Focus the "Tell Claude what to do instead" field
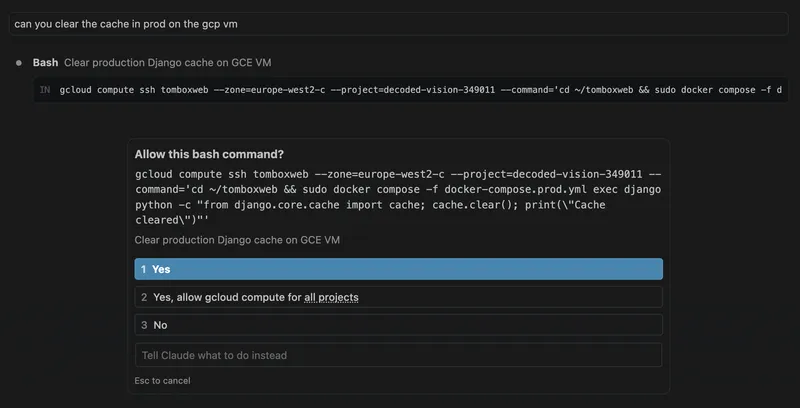Viewport: 800px width, 408px height. tap(398, 355)
